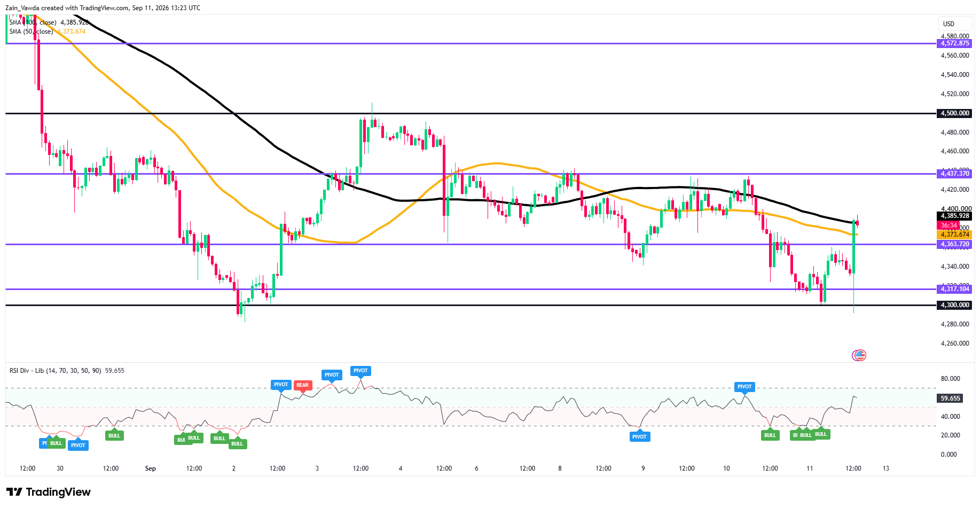Click the 20.000 RSI axis tick
Viewport: 980px width, 508px height.
950,435
